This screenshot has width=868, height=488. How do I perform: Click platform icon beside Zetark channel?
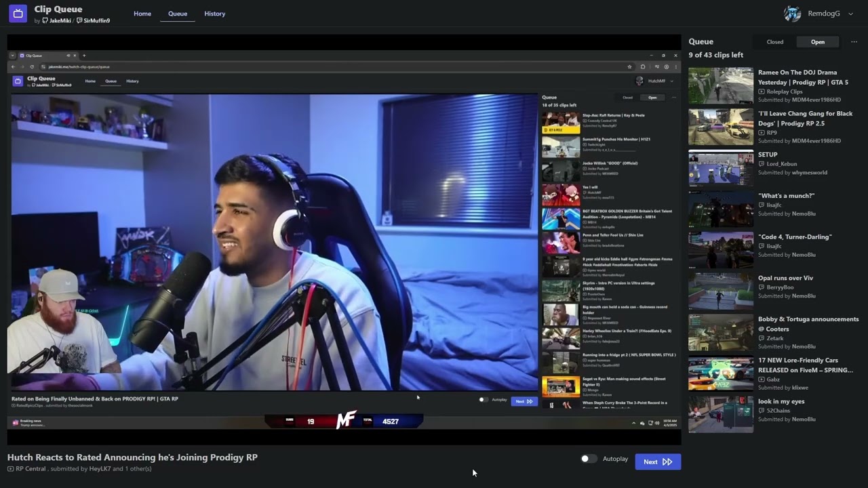(x=762, y=338)
